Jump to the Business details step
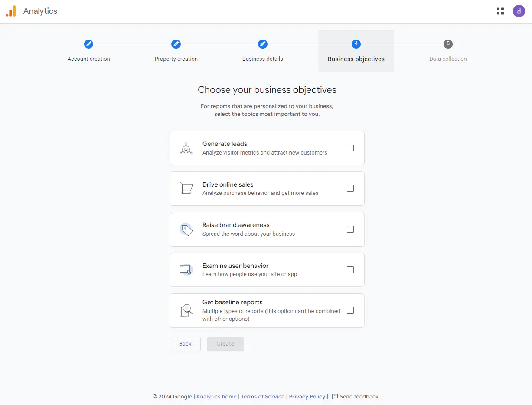The height and width of the screenshot is (405, 532). tap(263, 44)
